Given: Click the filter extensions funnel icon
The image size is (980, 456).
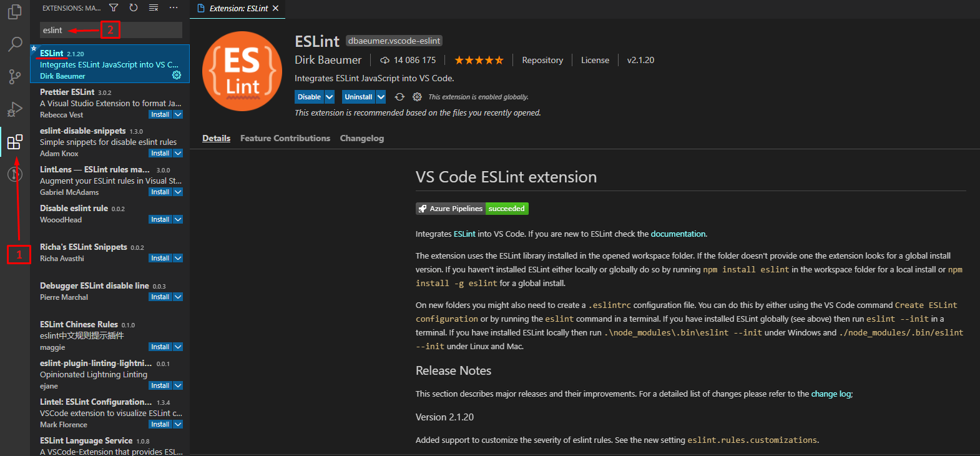Looking at the screenshot, I should [114, 7].
